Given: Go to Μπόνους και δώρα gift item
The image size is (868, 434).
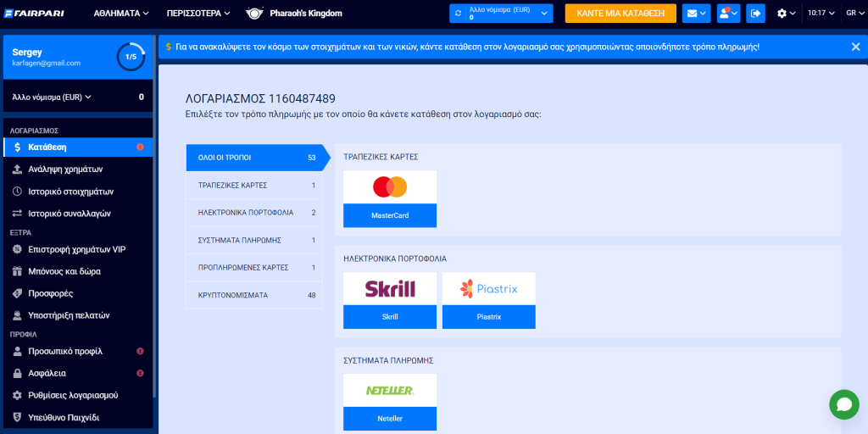Looking at the screenshot, I should pos(64,271).
